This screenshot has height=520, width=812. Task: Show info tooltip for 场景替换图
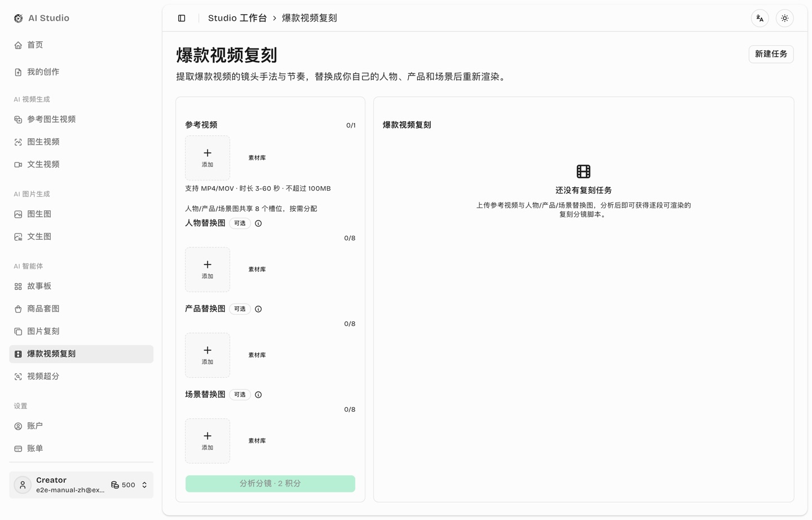258,395
